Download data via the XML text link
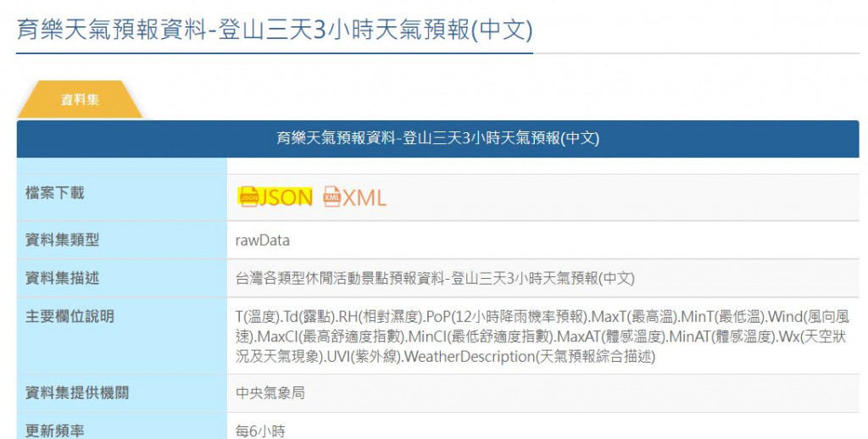Screen dimensions: 868x439 (364, 197)
